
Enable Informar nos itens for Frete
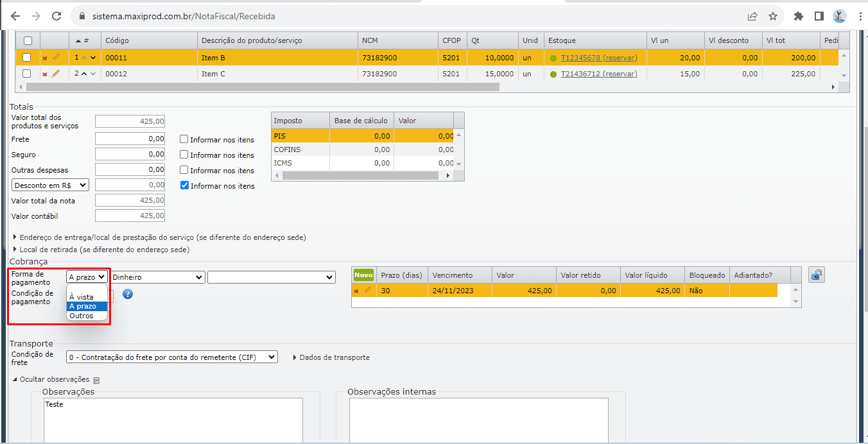[184, 139]
